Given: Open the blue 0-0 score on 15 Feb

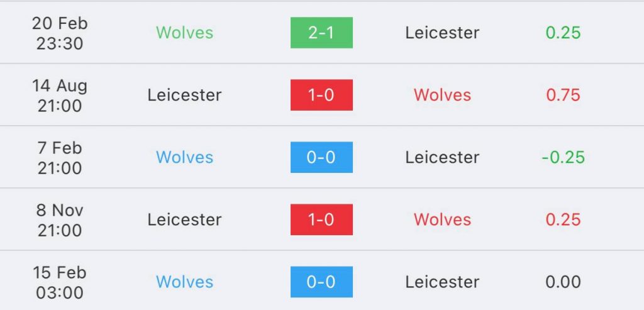Looking at the screenshot, I should [x=321, y=282].
